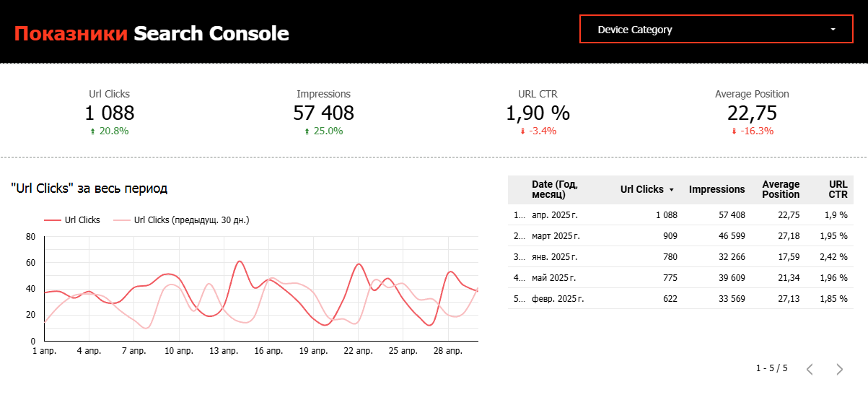Click the 13 апр. axis label
Image resolution: width=868 pixels, height=395 pixels.
pyautogui.click(x=224, y=351)
